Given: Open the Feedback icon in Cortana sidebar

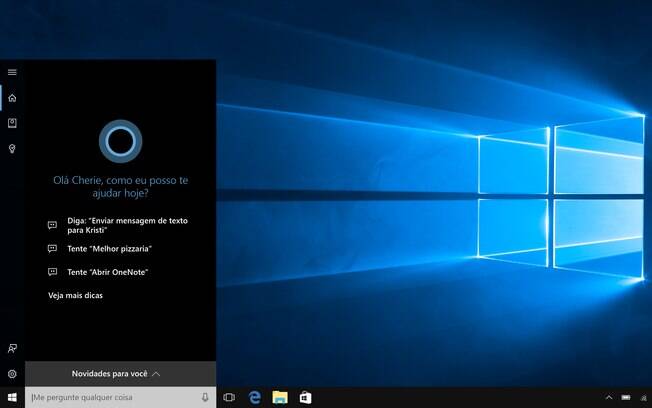Looking at the screenshot, I should point(12,349).
